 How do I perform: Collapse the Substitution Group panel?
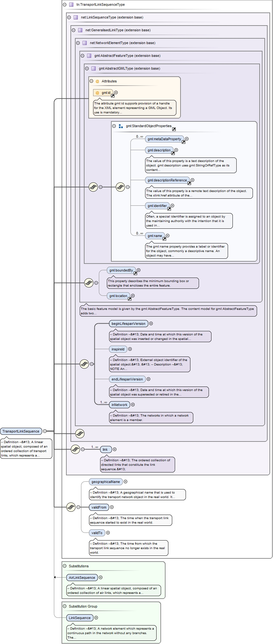(64, 606)
